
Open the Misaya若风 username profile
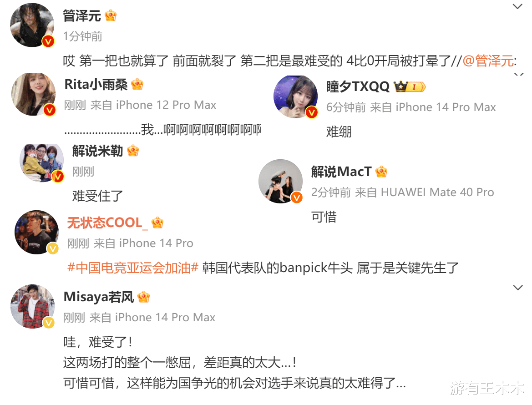[x=99, y=297]
